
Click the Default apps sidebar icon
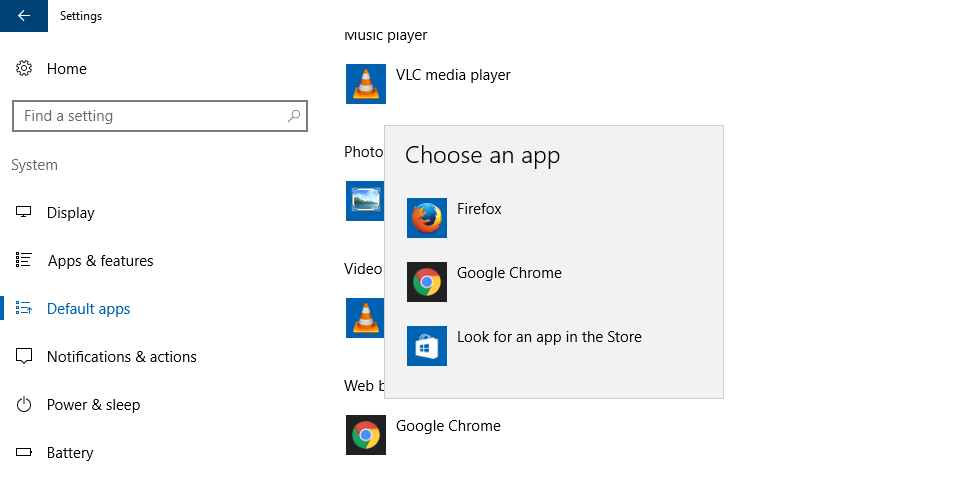(24, 308)
